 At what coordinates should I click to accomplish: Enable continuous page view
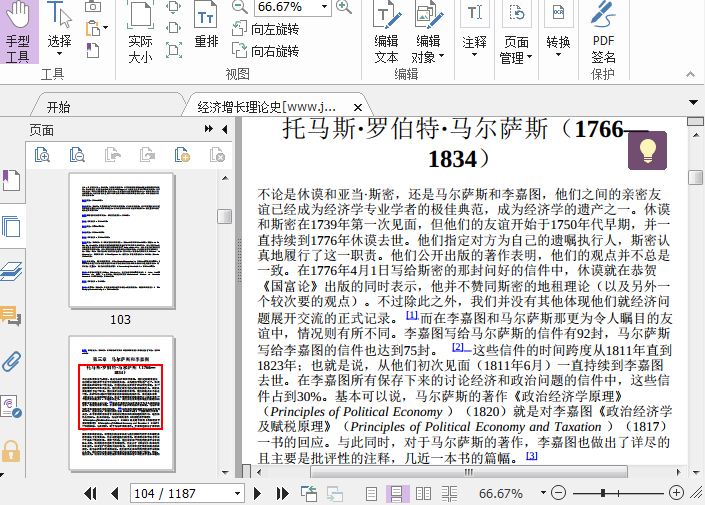click(397, 494)
